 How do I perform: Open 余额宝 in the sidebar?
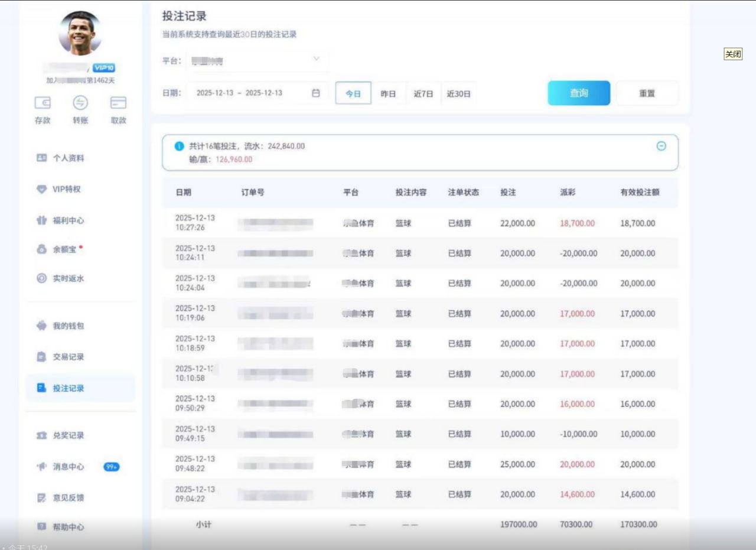pyautogui.click(x=64, y=249)
